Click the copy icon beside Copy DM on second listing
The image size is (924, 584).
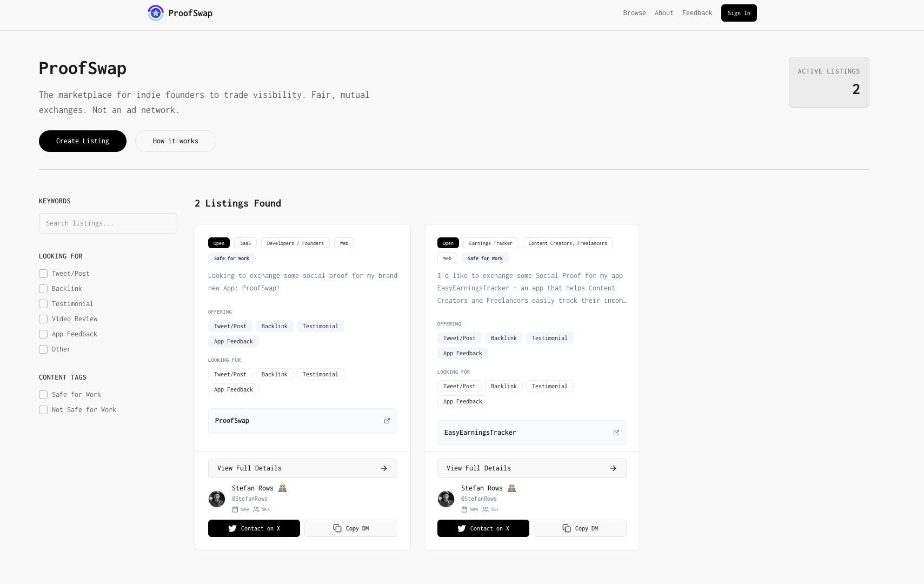(566, 528)
